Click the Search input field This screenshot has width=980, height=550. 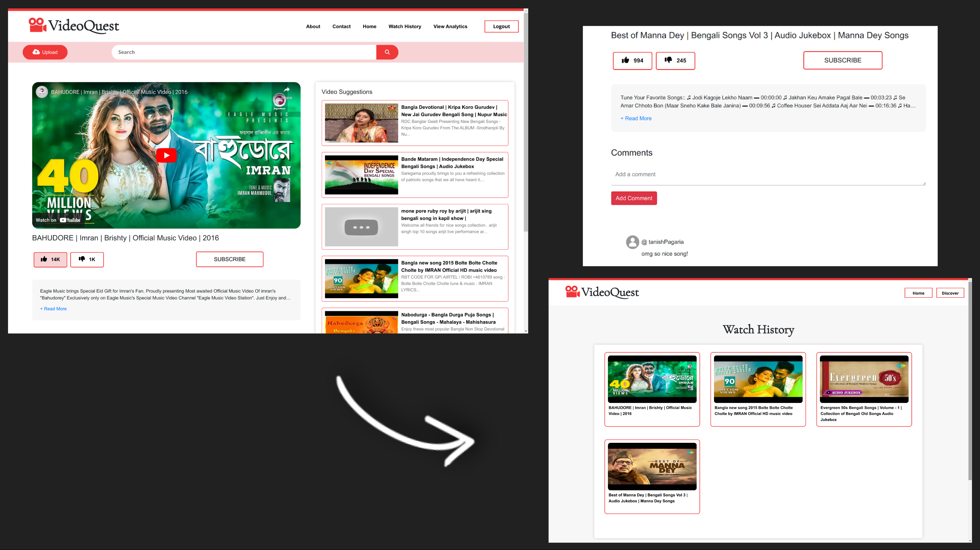tap(244, 52)
